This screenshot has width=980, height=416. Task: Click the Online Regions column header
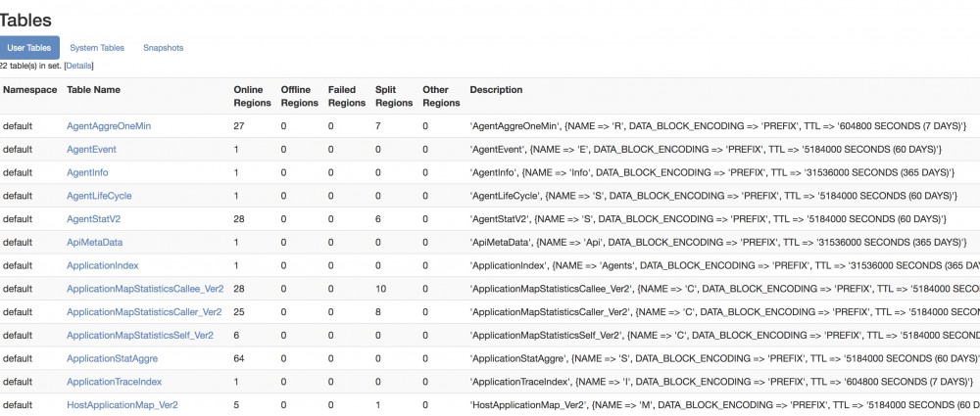tap(249, 96)
